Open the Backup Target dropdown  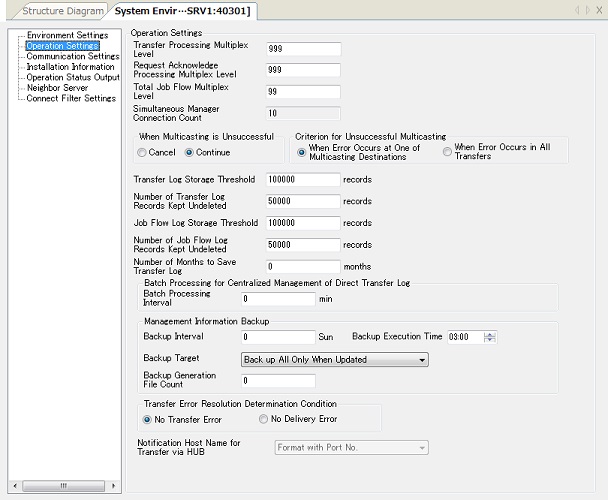click(x=335, y=359)
